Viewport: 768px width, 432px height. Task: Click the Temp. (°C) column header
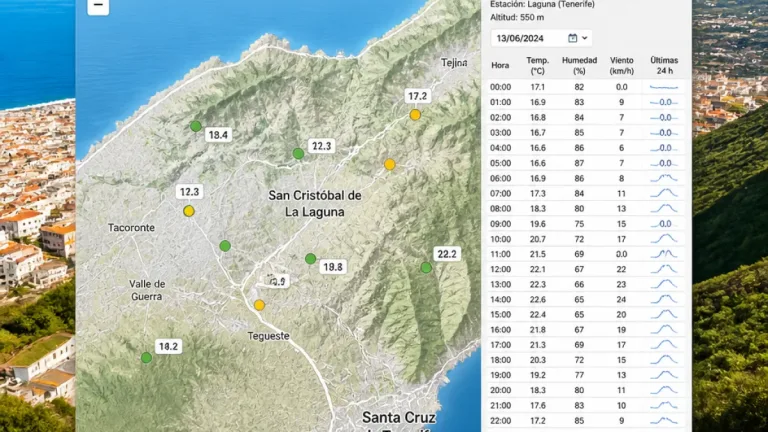(x=537, y=66)
